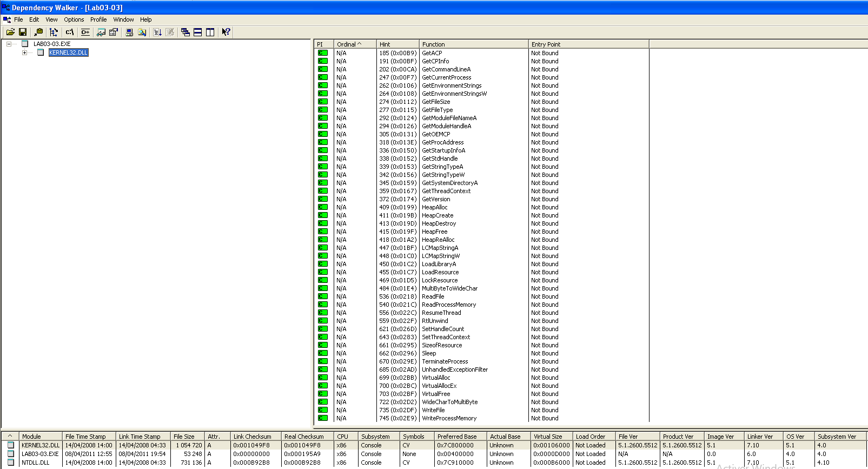Image resolution: width=868 pixels, height=469 pixels.
Task: Click the 0x7C800000 preferred base cell
Action: coord(455,445)
